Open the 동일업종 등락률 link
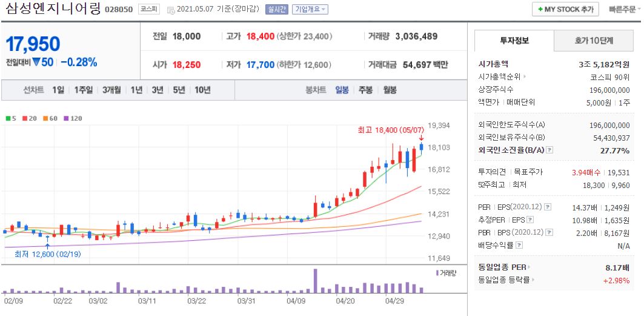This screenshot has height=316, width=644. (x=506, y=280)
